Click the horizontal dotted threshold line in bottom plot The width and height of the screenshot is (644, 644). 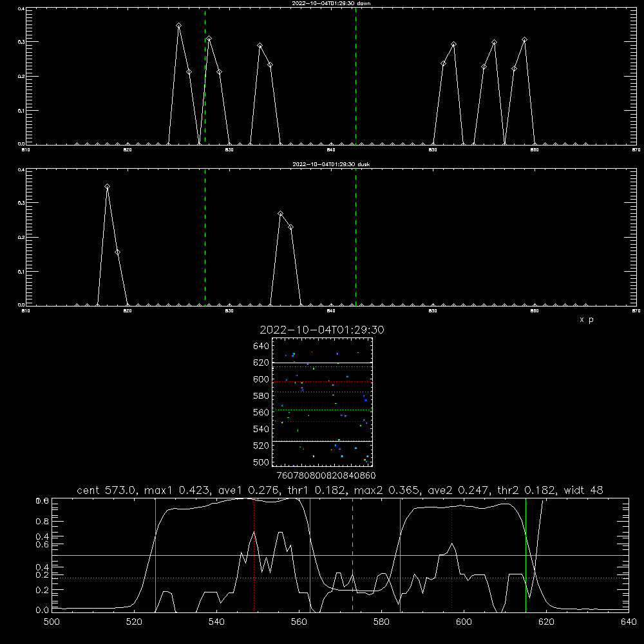point(340,578)
